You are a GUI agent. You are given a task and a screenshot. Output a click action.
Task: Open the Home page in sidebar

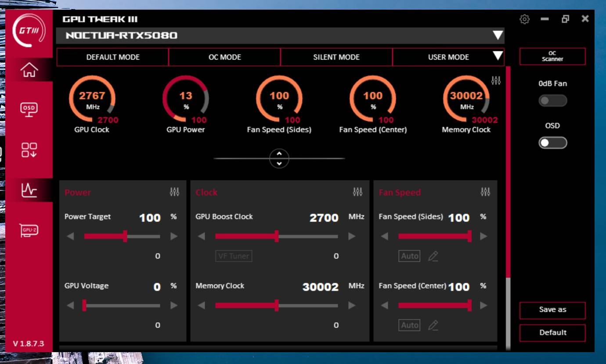tap(29, 70)
